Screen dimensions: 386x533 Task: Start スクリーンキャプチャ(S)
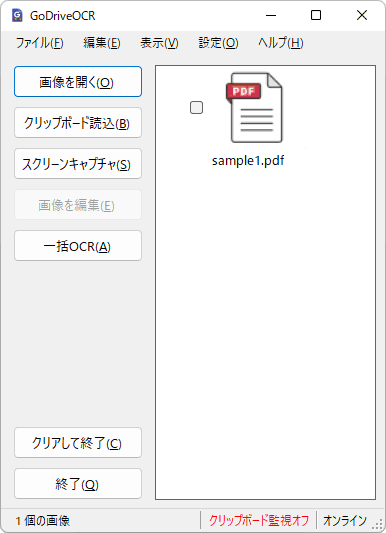pos(78,164)
